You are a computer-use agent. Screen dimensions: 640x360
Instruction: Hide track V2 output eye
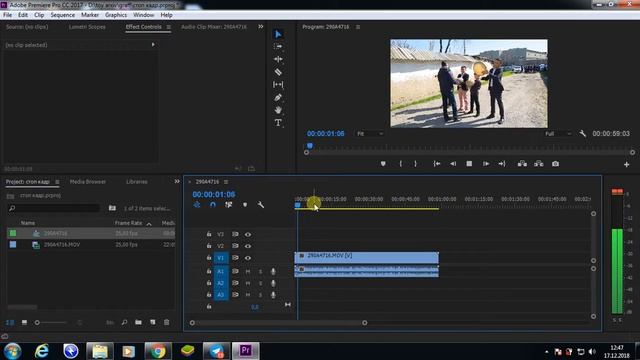(x=248, y=246)
